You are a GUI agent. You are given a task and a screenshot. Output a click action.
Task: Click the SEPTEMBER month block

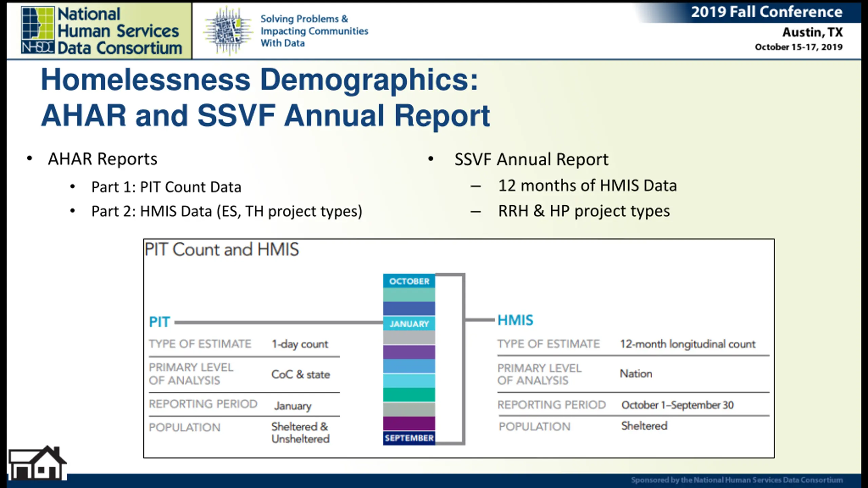point(409,438)
